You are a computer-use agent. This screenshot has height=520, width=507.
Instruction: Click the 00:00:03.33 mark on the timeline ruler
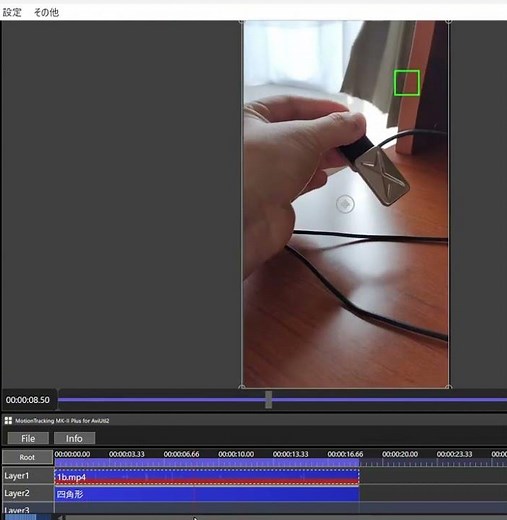pyautogui.click(x=127, y=454)
